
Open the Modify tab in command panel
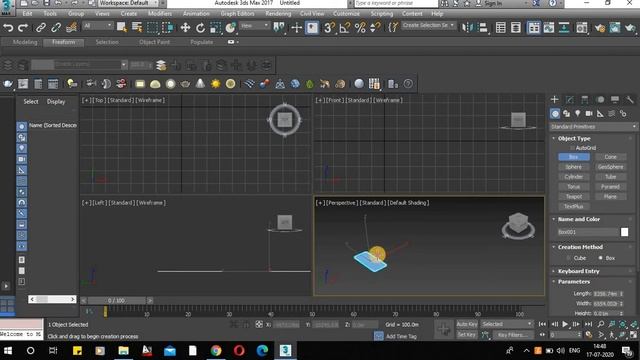coord(570,100)
